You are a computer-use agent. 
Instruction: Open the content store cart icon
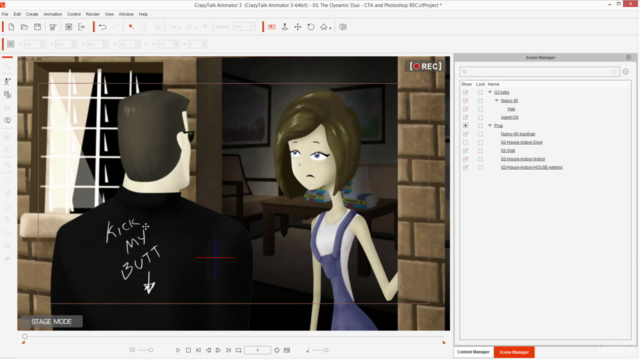(x=53, y=27)
